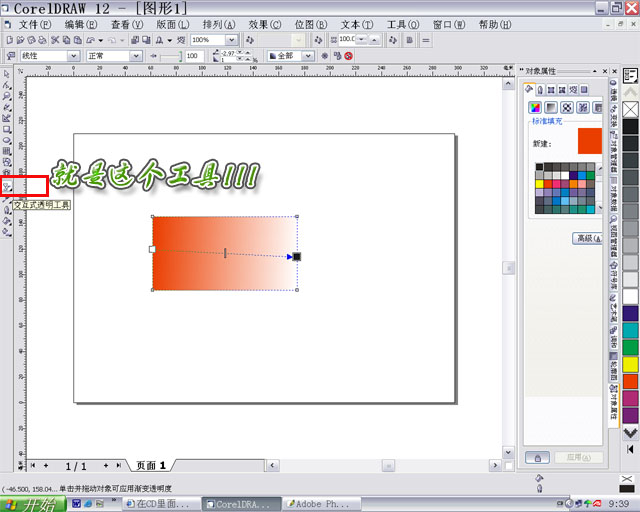Click the large orange-red fill color preview

click(590, 141)
